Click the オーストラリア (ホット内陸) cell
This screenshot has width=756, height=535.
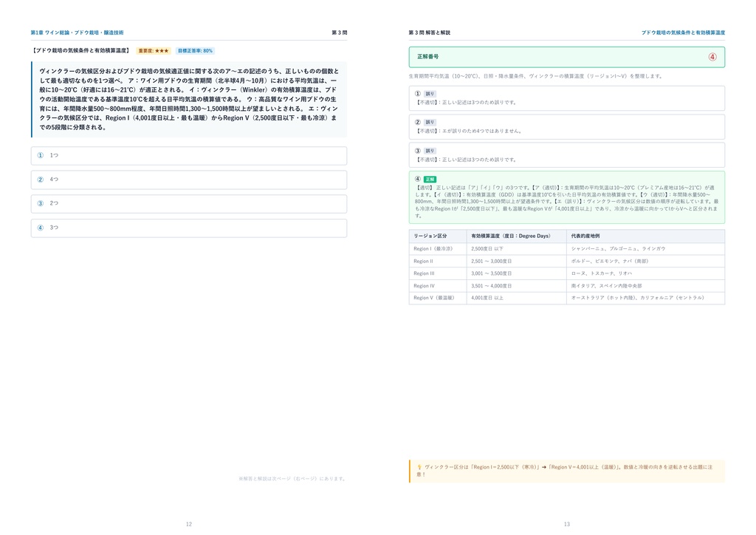point(645,298)
